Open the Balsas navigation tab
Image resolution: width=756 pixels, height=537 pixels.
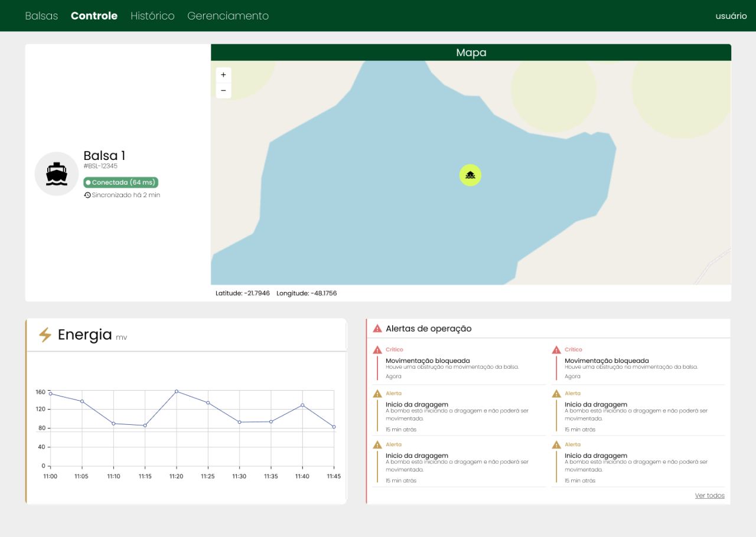[41, 16]
